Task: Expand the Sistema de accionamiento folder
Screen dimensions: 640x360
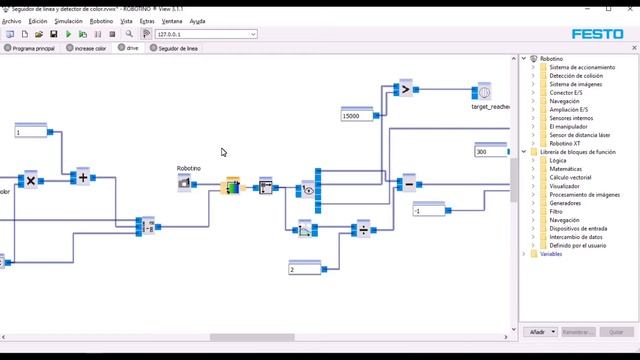Action: point(533,67)
